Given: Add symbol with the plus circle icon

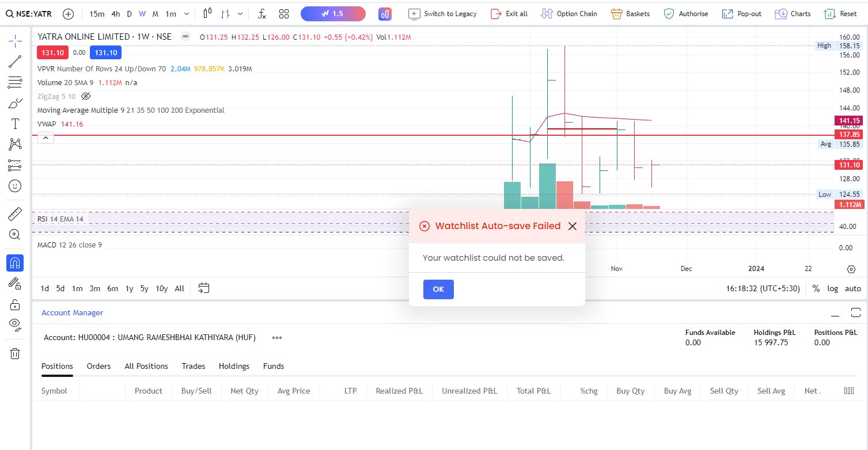Looking at the screenshot, I should 68,14.
